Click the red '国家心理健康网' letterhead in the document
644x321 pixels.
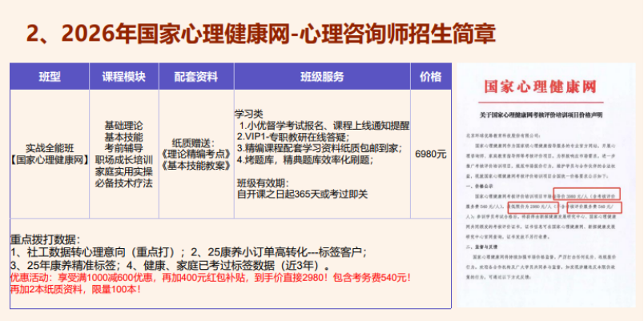pos(540,86)
